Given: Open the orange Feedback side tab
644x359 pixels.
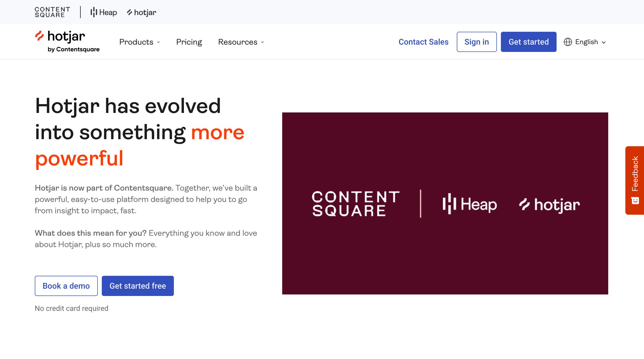Looking at the screenshot, I should click(635, 174).
